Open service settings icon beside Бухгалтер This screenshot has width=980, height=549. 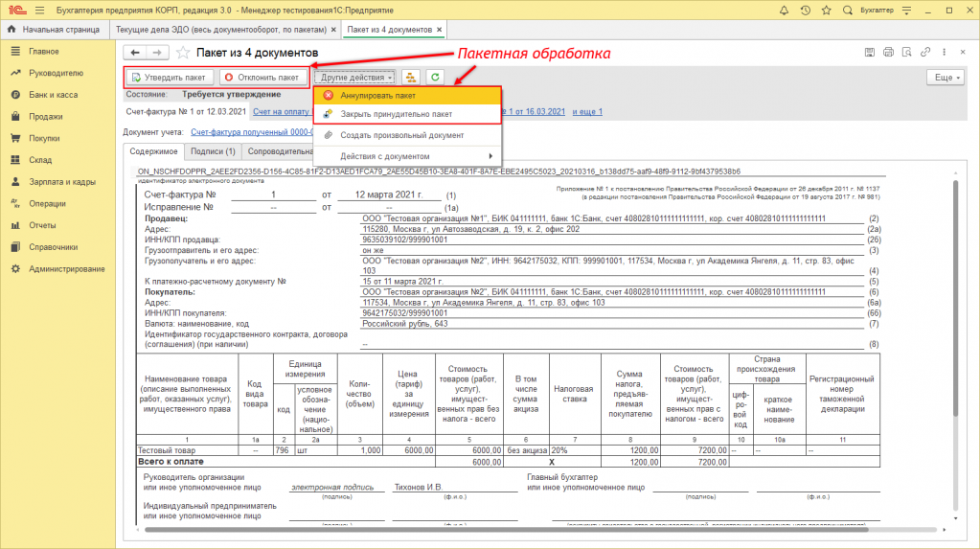(x=907, y=10)
